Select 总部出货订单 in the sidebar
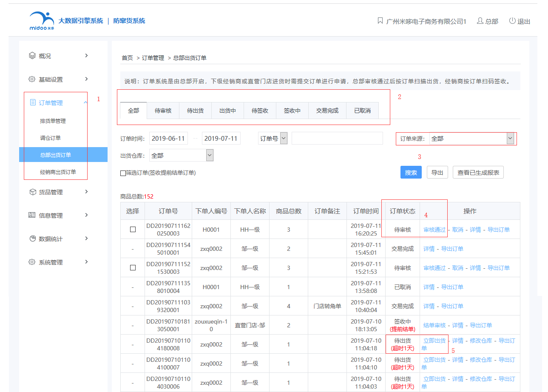 pyautogui.click(x=63, y=155)
